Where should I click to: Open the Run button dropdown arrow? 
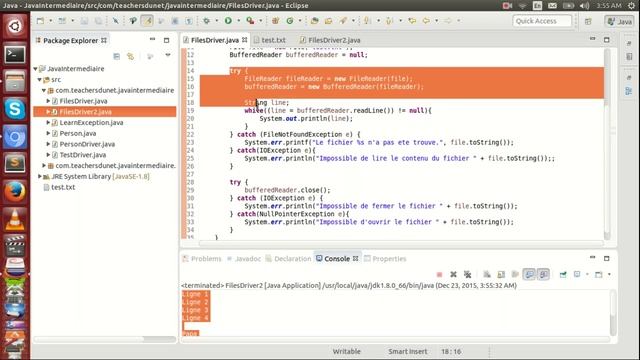pyautogui.click(x=239, y=21)
